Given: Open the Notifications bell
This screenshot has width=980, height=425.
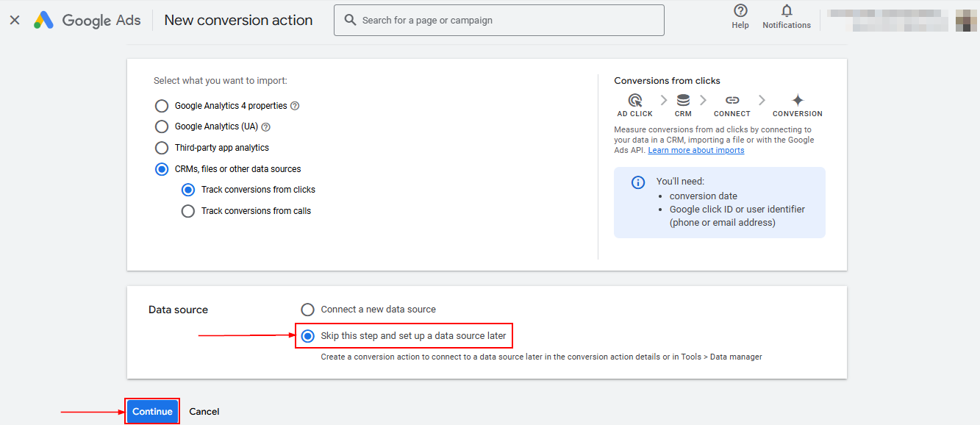Looking at the screenshot, I should (x=787, y=11).
